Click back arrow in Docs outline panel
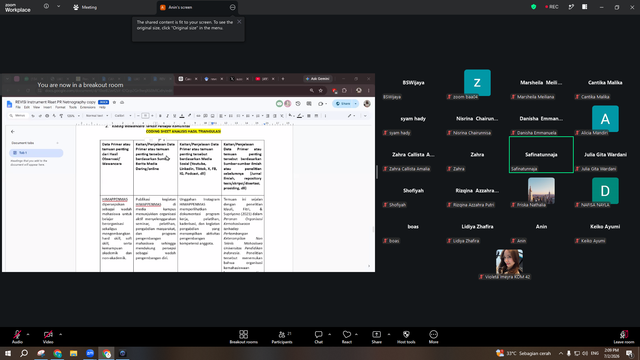The height and width of the screenshot is (360, 640). click(13, 131)
